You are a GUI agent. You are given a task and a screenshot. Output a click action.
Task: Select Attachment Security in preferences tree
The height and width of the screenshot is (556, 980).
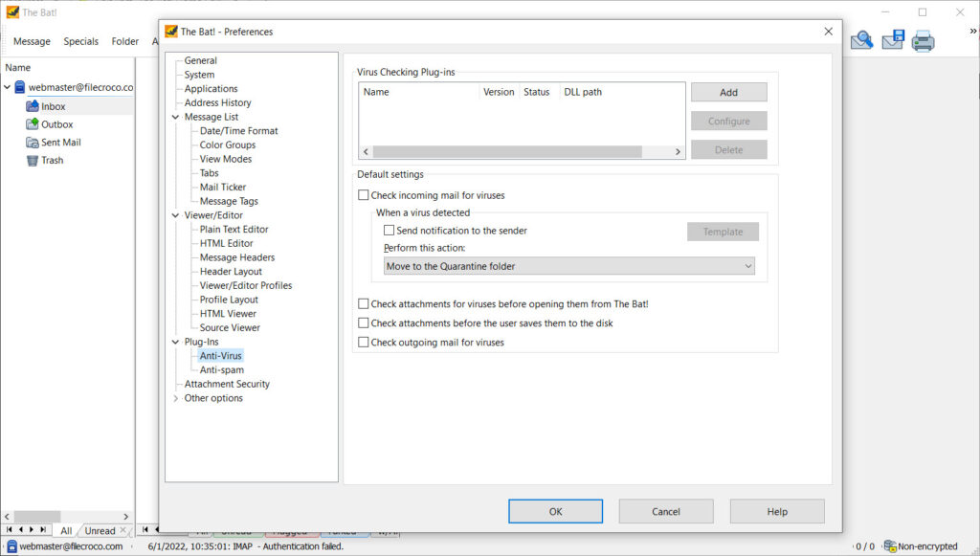coord(227,384)
